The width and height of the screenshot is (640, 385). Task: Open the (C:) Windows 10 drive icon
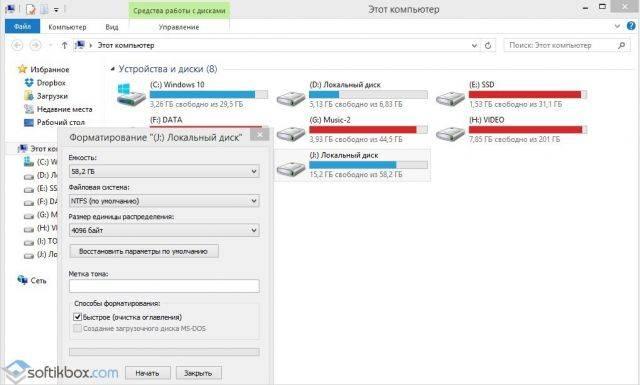pyautogui.click(x=131, y=95)
